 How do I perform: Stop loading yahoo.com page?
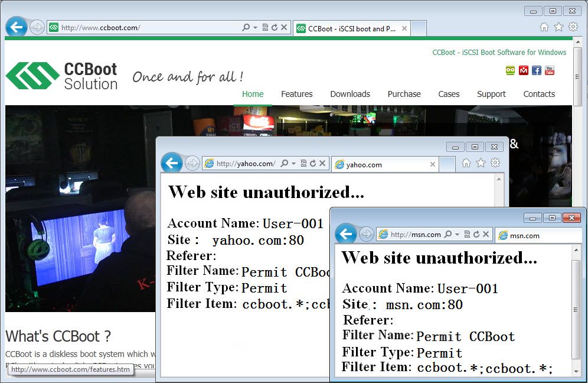click(x=322, y=163)
